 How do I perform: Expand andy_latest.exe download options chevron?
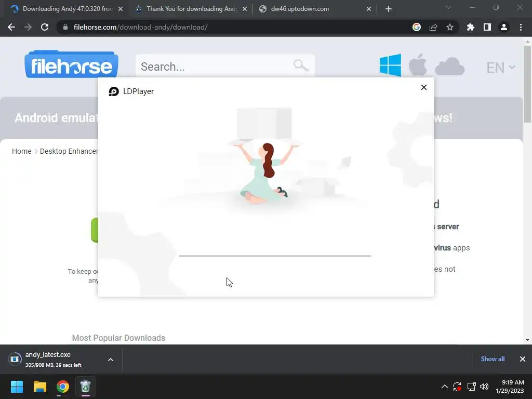[x=111, y=360]
